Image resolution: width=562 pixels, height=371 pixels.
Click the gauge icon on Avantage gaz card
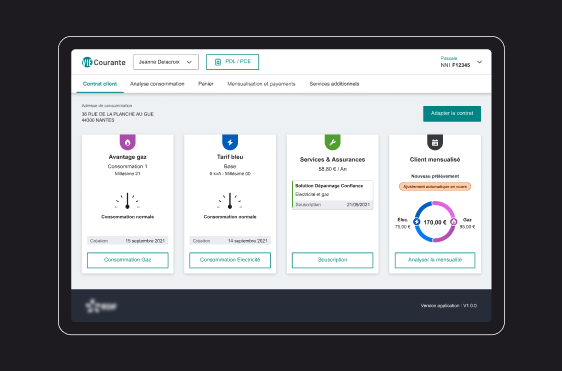point(127,201)
